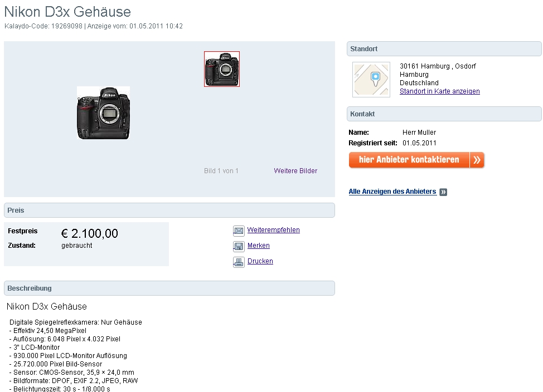Click the envelope icon beside Weiterempfehlen
The image size is (543, 392).
(x=239, y=231)
